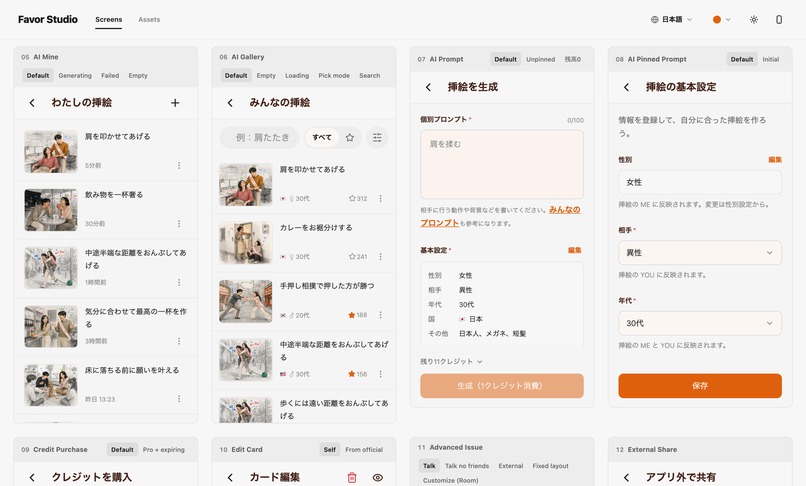Screen dimensions: 806x486
Task: Open the 日本語 language dropdown
Action: click(x=671, y=20)
